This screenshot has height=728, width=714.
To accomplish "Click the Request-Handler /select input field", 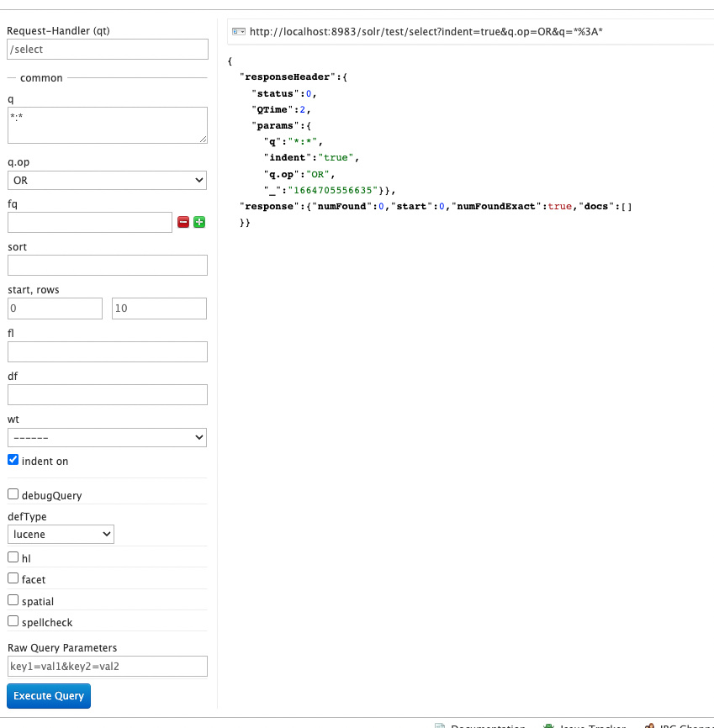I will [107, 50].
